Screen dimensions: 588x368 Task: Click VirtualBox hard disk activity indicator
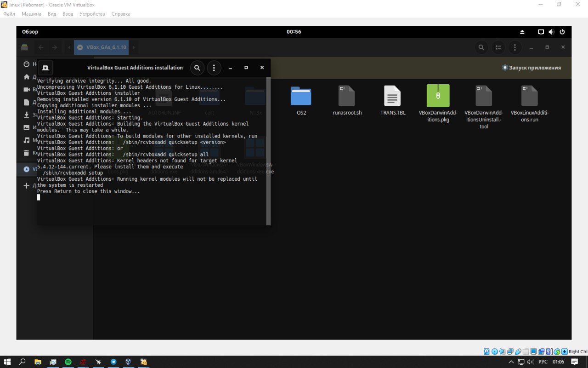tap(487, 351)
